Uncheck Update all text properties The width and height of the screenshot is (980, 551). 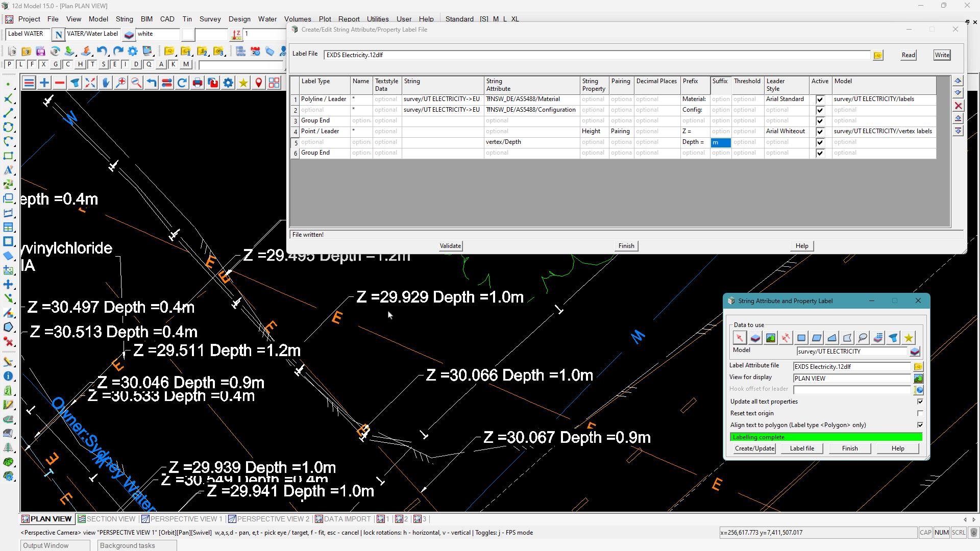(x=920, y=402)
